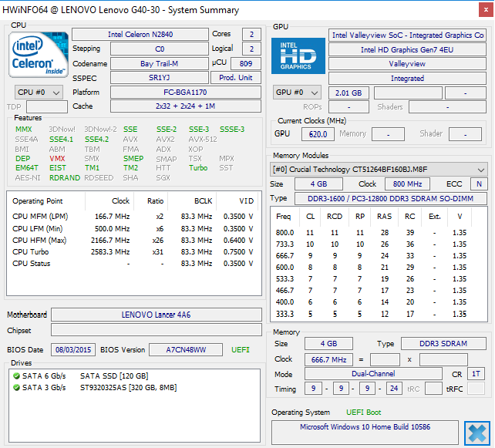Click the green Turbo feature flag
Image resolution: width=495 pixels, height=448 pixels.
pyautogui.click(x=198, y=168)
